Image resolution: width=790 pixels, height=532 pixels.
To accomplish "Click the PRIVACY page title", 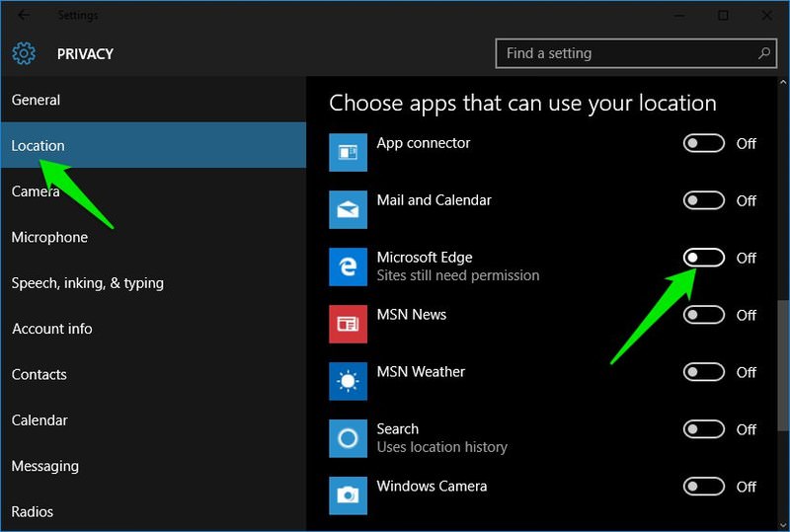I will pyautogui.click(x=85, y=54).
